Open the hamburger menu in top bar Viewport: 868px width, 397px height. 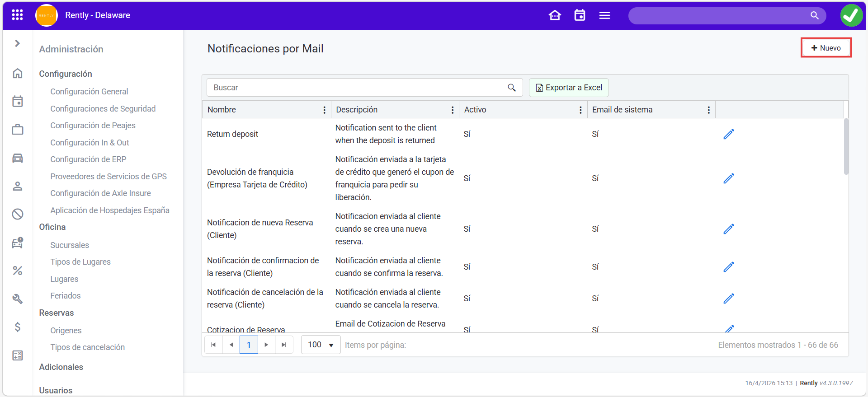[604, 15]
